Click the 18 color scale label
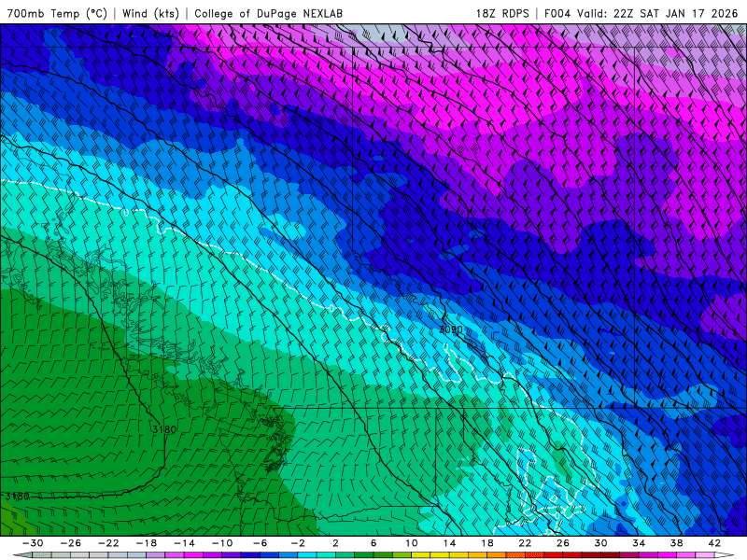Image resolution: width=747 pixels, height=560 pixels. 487,543
